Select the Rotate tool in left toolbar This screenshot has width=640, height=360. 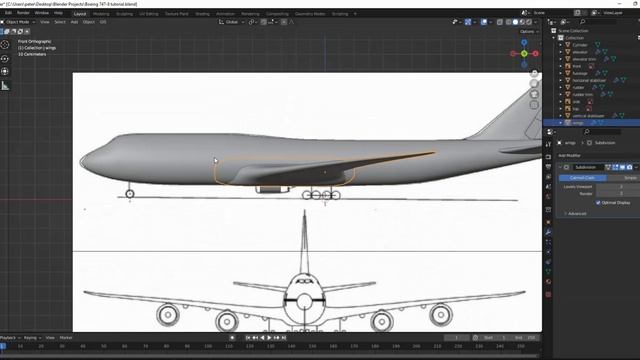coord(5,59)
